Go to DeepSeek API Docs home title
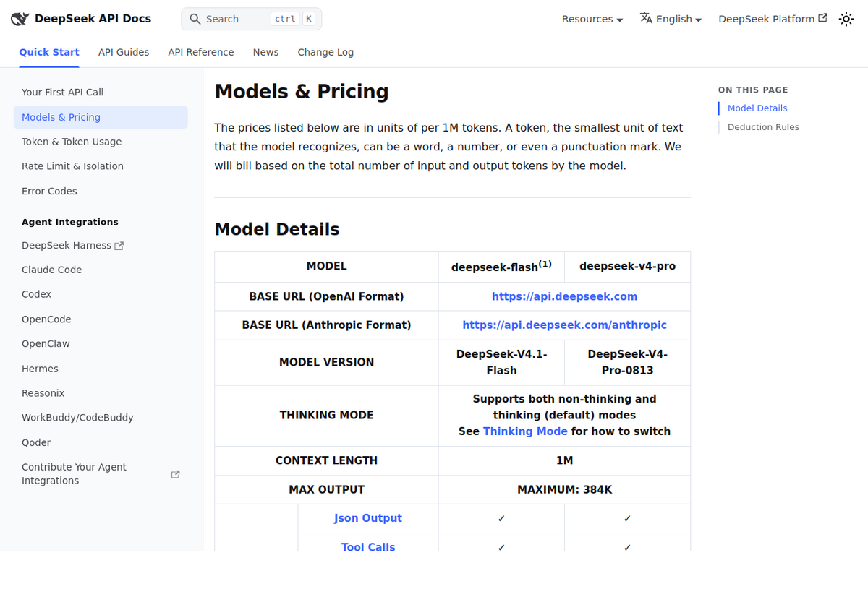This screenshot has width=868, height=610. [93, 19]
